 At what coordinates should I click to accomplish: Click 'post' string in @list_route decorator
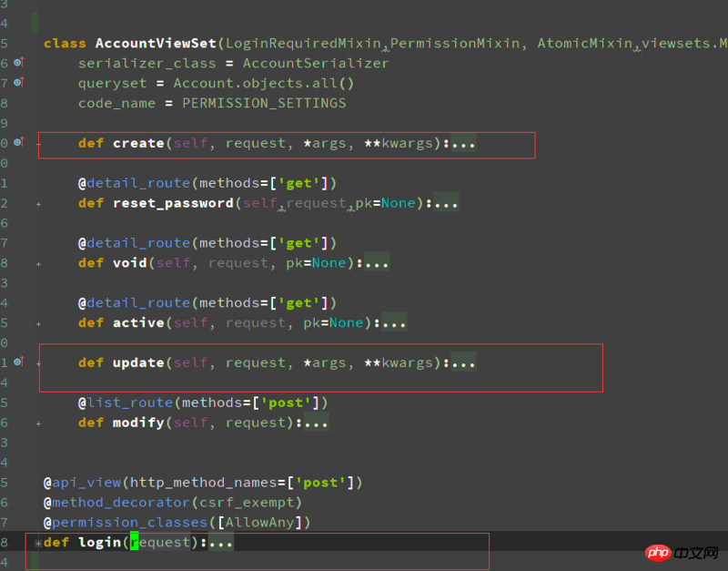click(x=286, y=403)
